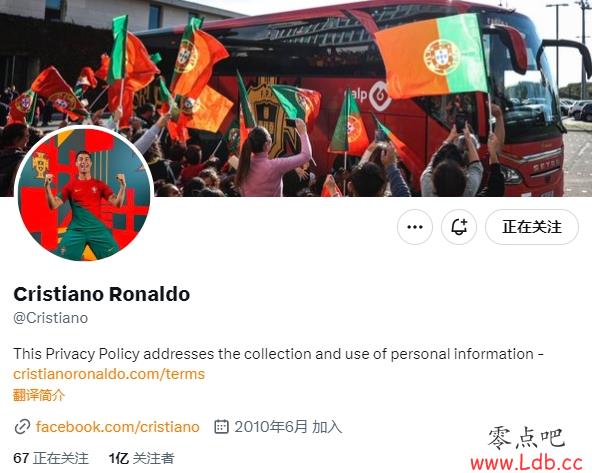The width and height of the screenshot is (592, 473).
Task: Enable post notifications with the bell icon
Action: (459, 227)
